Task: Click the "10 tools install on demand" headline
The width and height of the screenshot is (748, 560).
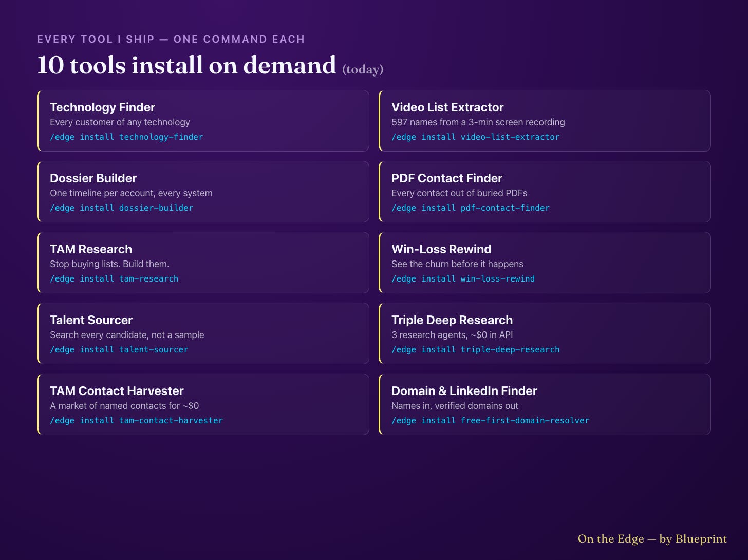Action: tap(186, 66)
